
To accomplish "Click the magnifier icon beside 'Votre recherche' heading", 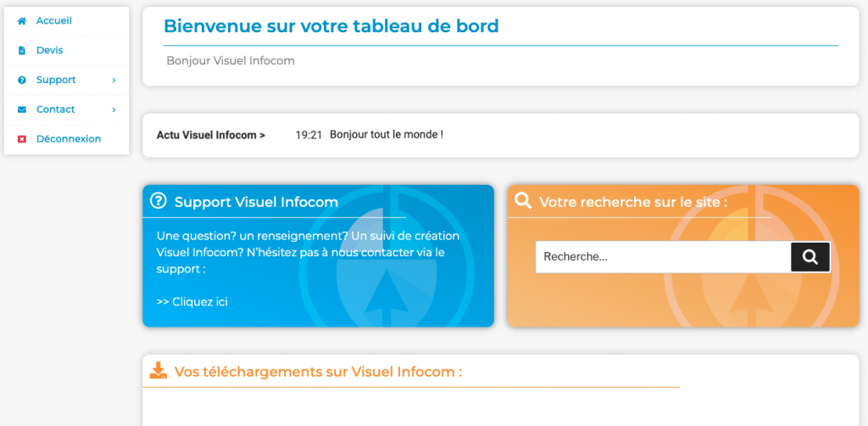I will point(523,201).
